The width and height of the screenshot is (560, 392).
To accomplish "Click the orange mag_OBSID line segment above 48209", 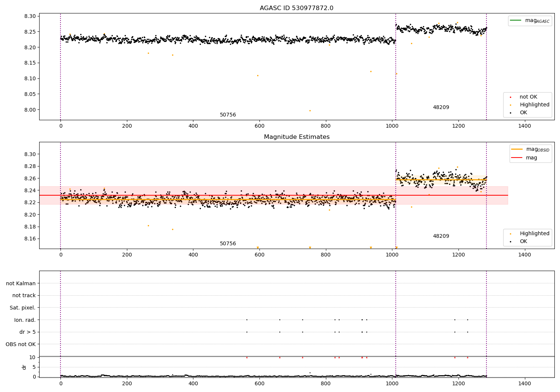I will pos(441,180).
